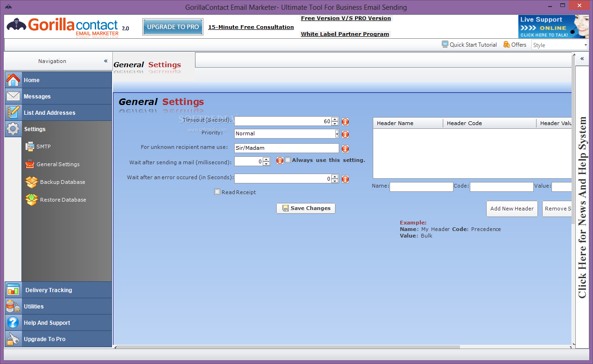Open the Live Support online chat banner
The width and height of the screenshot is (593, 364).
pyautogui.click(x=553, y=27)
